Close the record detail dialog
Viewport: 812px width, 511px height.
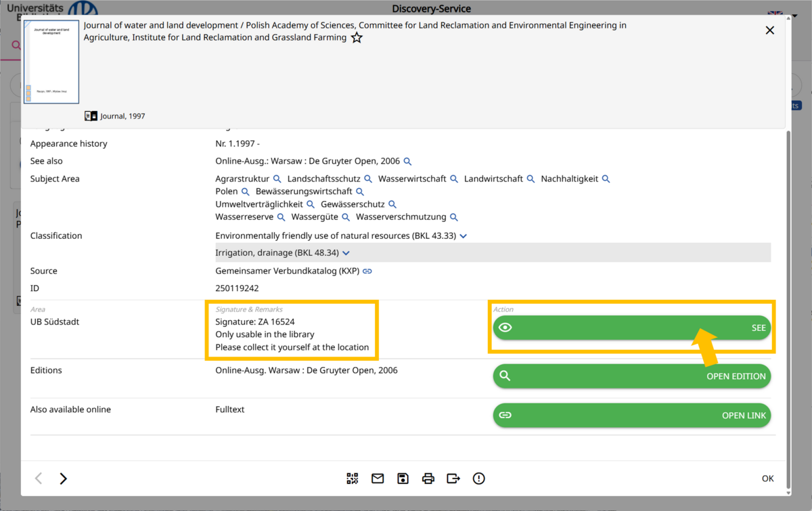pyautogui.click(x=769, y=30)
